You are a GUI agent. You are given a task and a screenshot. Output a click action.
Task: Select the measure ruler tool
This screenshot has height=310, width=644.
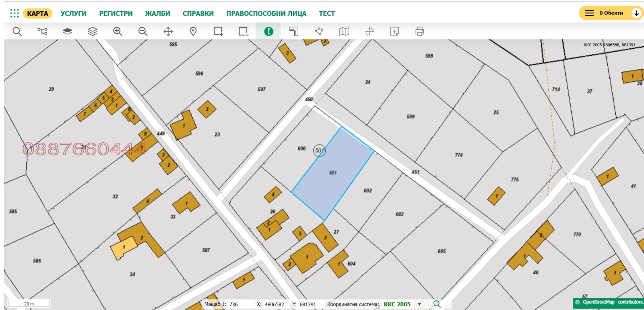294,31
